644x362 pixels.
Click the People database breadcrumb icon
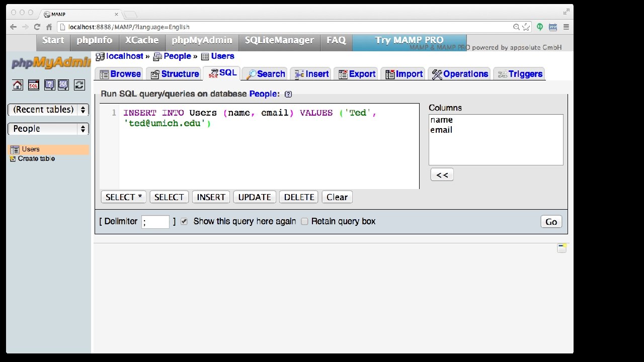[x=157, y=56]
